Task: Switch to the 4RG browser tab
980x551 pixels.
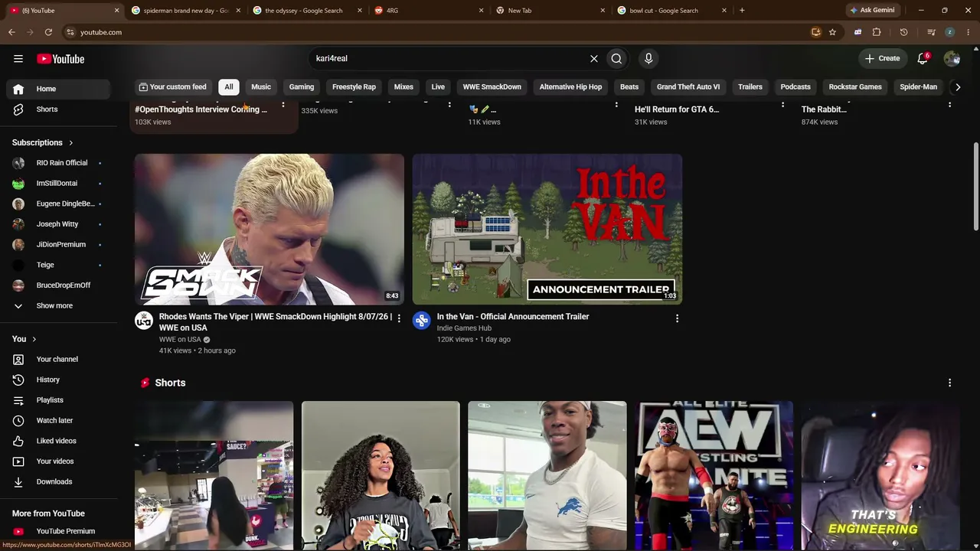Action: click(x=427, y=11)
